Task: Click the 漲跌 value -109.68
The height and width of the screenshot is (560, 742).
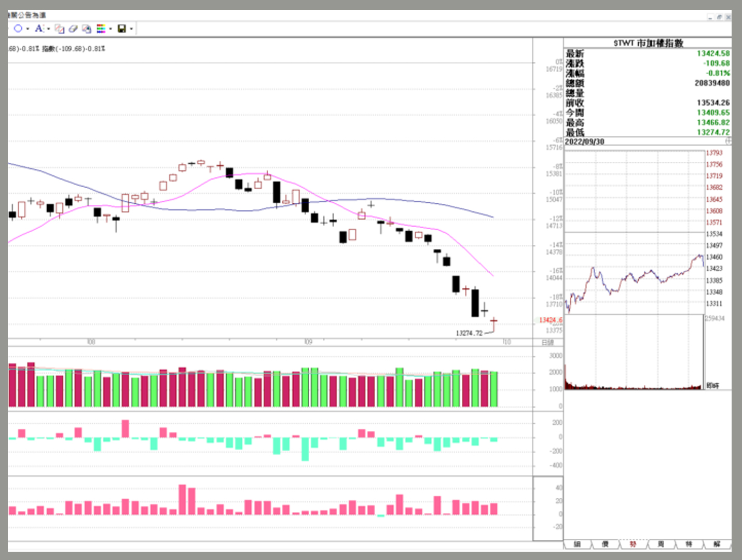Action: click(716, 63)
